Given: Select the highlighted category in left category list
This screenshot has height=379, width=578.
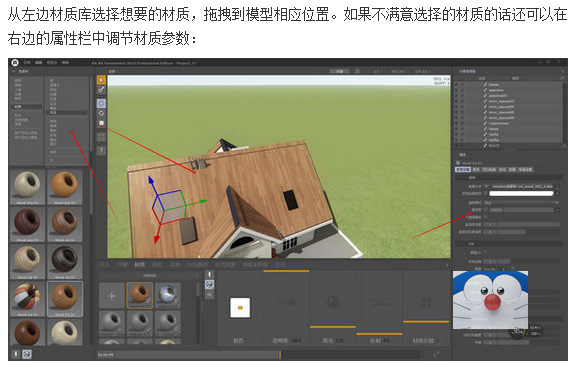Looking at the screenshot, I should (x=27, y=107).
